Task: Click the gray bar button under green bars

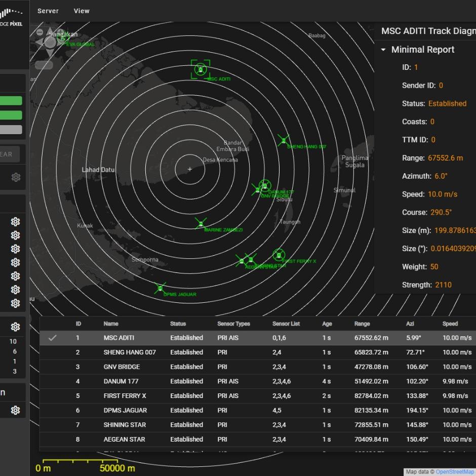Action: (x=11, y=130)
